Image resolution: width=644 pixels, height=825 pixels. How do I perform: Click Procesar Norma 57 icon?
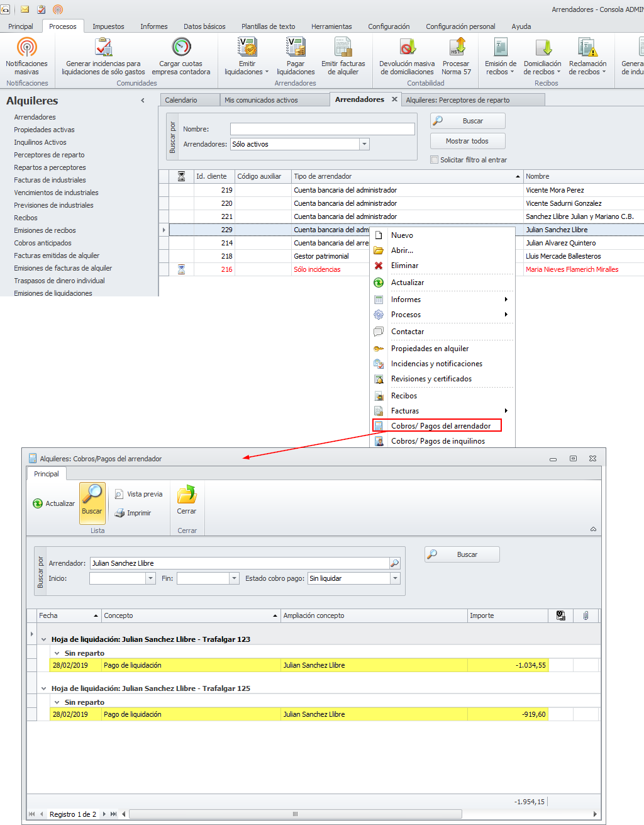point(456,48)
